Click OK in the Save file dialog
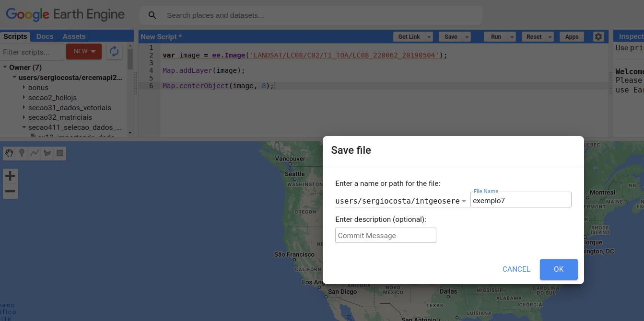Screen dimensions: 644x321 559,269
